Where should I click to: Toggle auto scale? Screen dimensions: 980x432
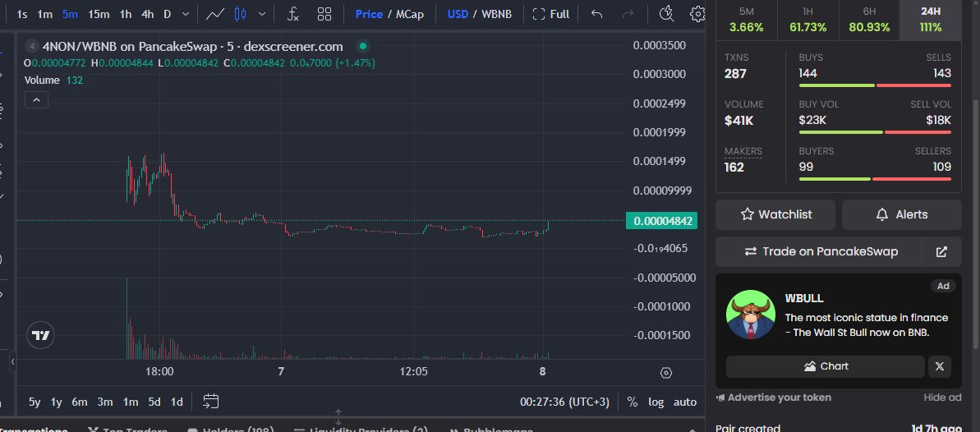pos(685,402)
